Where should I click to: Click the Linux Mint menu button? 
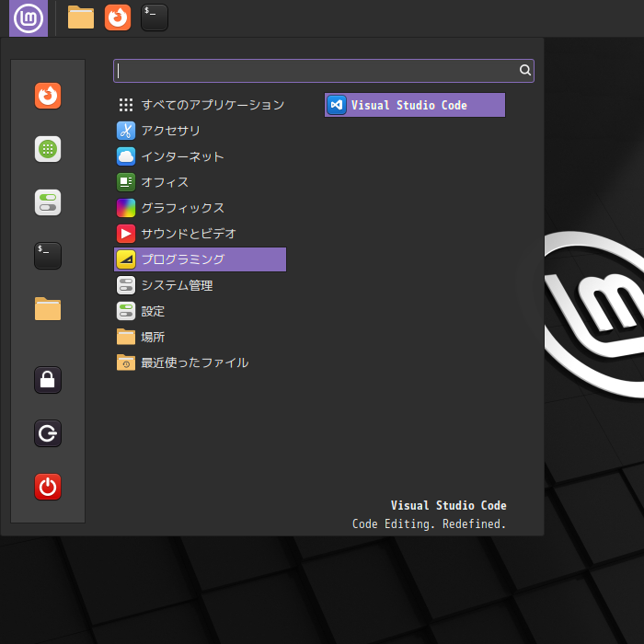[x=29, y=18]
